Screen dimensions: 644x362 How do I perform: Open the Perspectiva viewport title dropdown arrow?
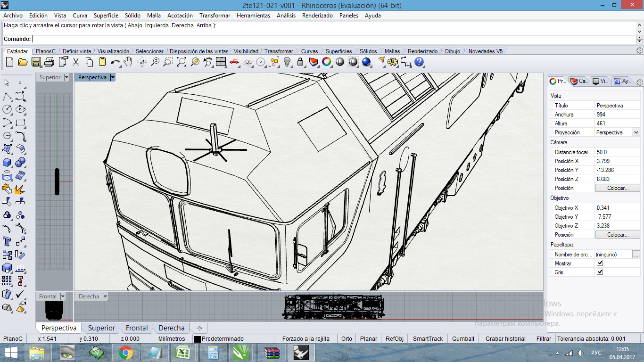[113, 77]
